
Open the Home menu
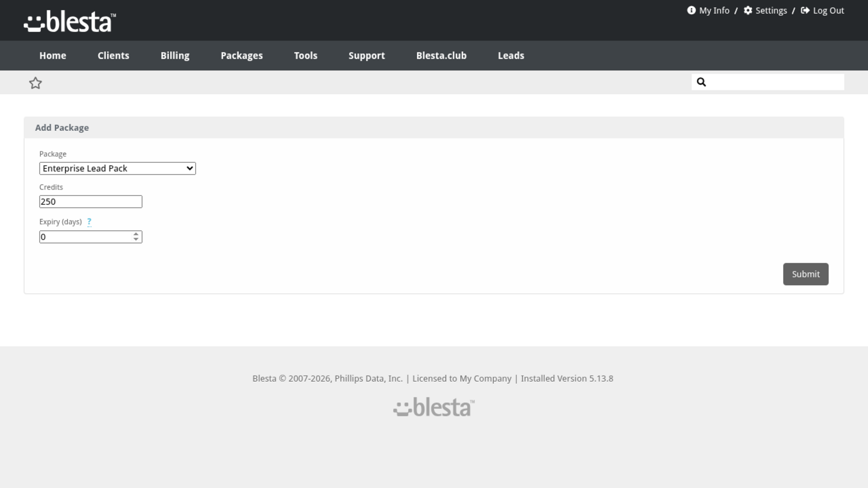(x=53, y=56)
